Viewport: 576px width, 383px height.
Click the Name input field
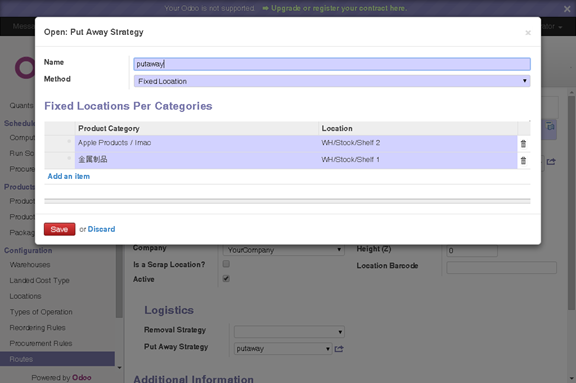(x=332, y=64)
